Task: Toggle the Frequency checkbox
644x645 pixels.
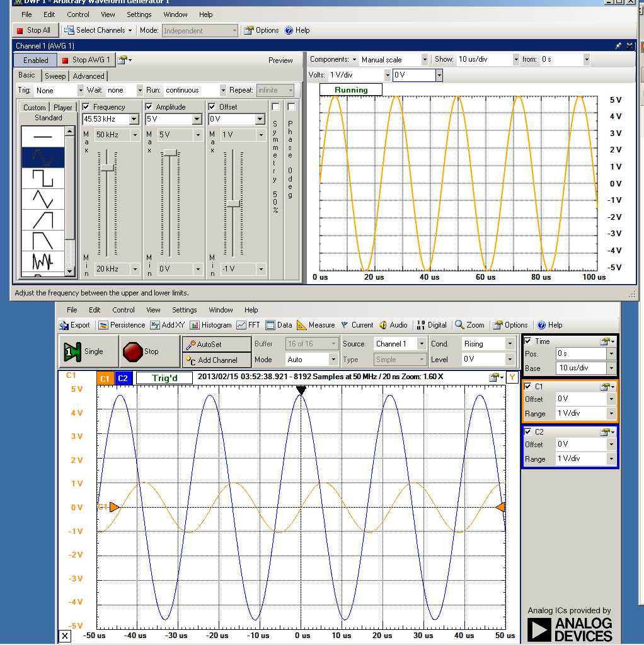Action: tap(86, 107)
